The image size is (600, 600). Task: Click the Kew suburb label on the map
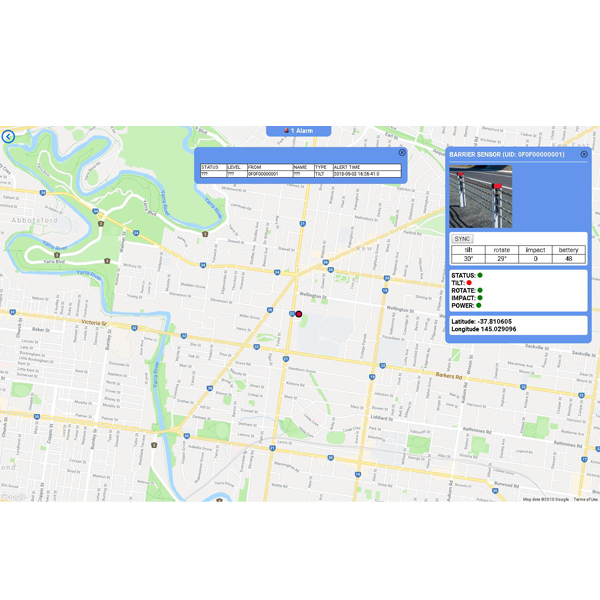click(x=364, y=248)
